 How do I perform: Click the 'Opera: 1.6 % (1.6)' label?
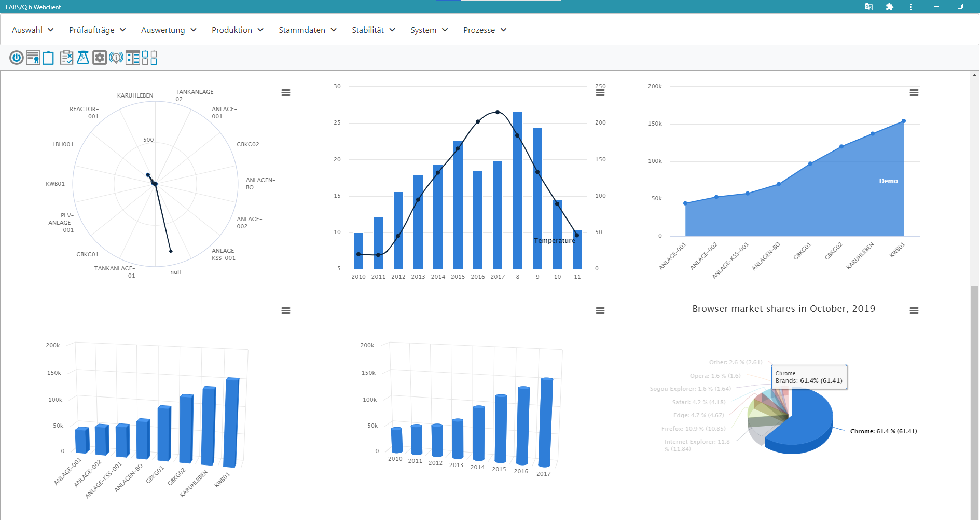[x=715, y=376]
